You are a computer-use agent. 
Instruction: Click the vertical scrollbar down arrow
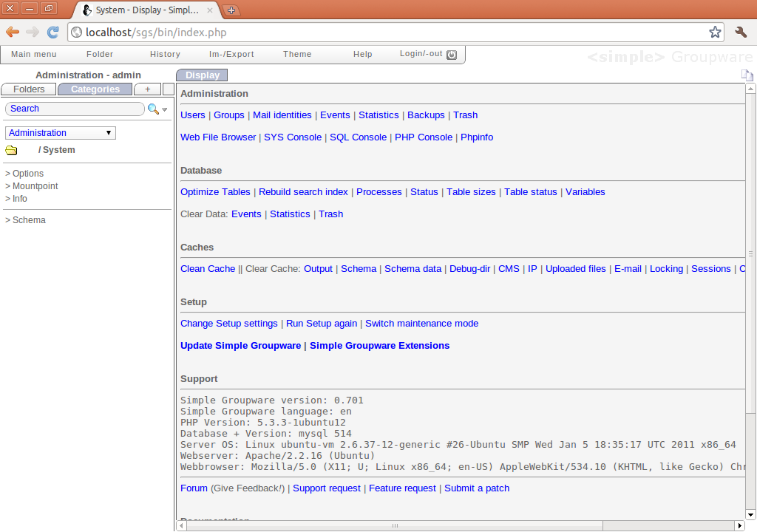point(750,515)
